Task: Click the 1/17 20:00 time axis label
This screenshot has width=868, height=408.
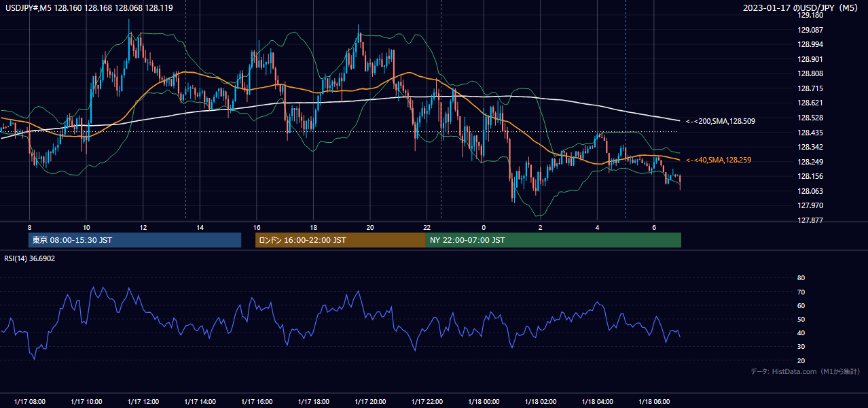Action: tap(369, 401)
